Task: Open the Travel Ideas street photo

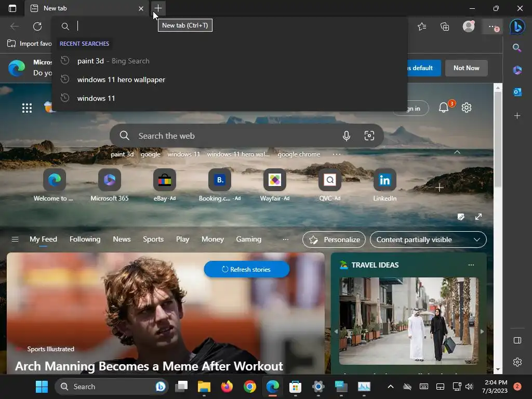Action: [x=409, y=321]
